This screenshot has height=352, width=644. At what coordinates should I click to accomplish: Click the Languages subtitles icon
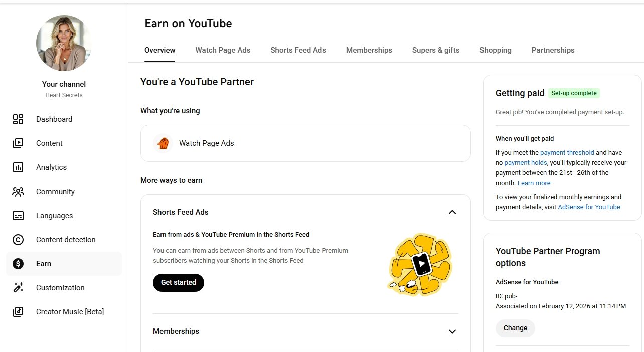[18, 216]
